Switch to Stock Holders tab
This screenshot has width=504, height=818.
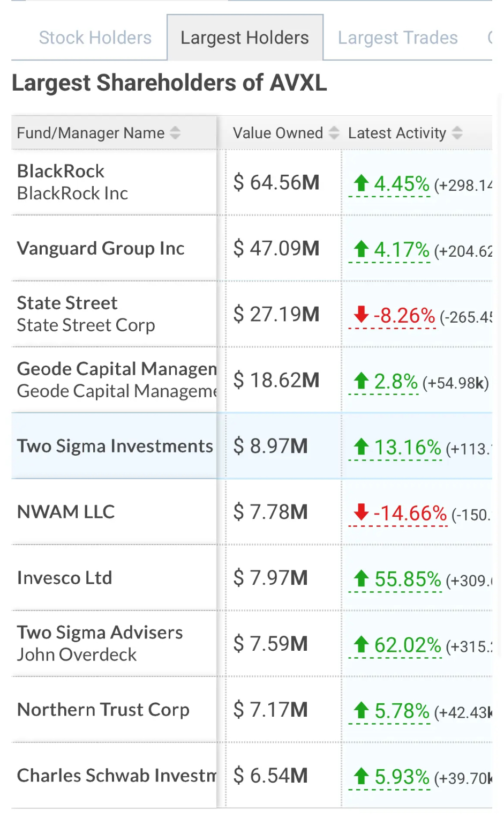(95, 38)
